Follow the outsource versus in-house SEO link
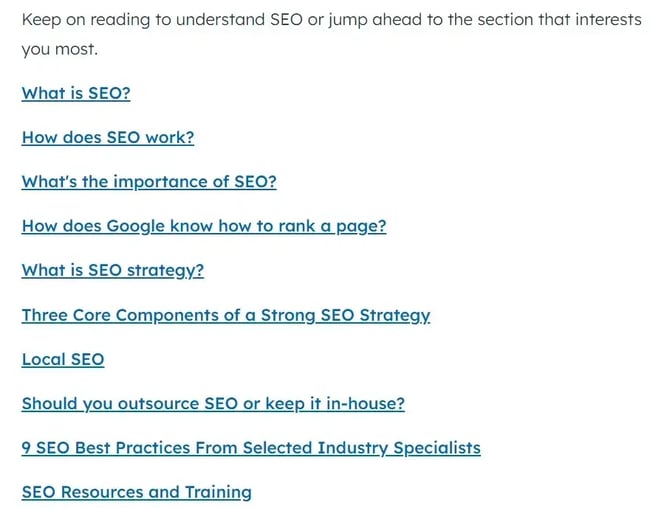The image size is (650, 508). [213, 404]
